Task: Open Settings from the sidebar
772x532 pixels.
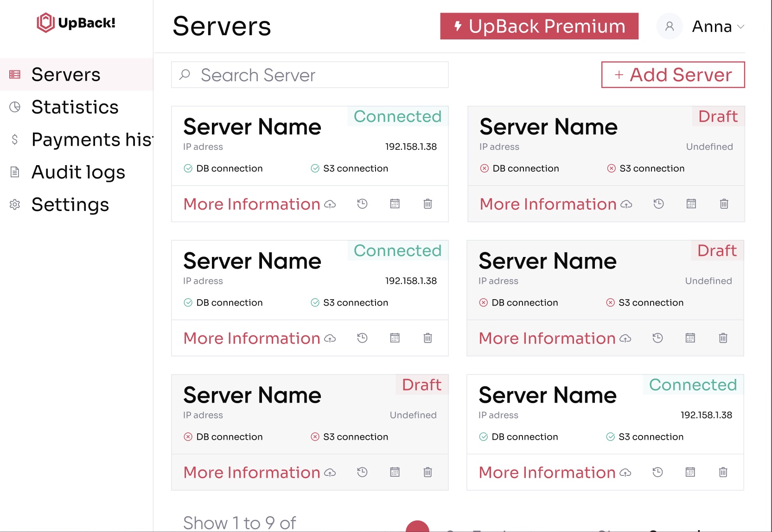Action: coord(70,205)
